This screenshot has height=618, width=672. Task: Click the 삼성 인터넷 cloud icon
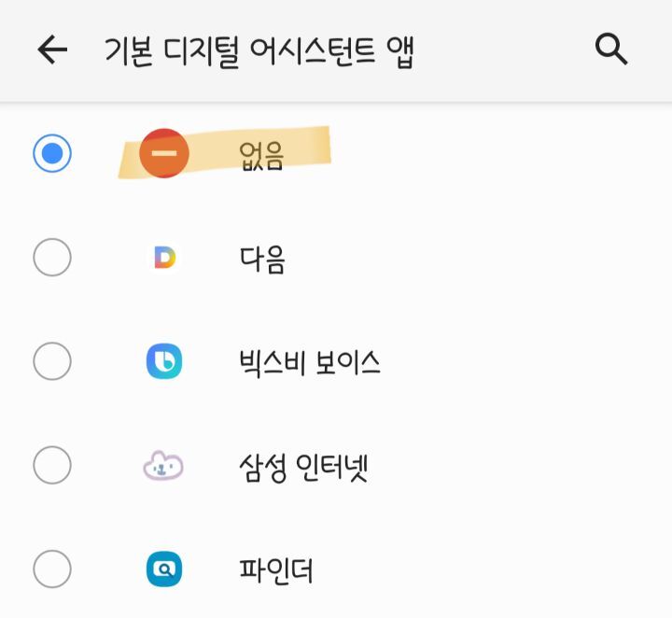tap(163, 465)
